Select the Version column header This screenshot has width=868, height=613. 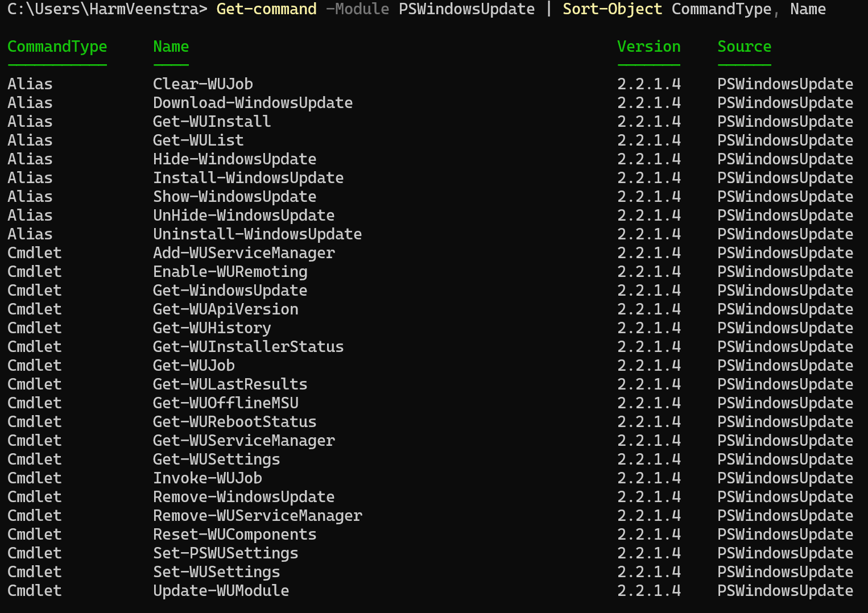point(648,47)
